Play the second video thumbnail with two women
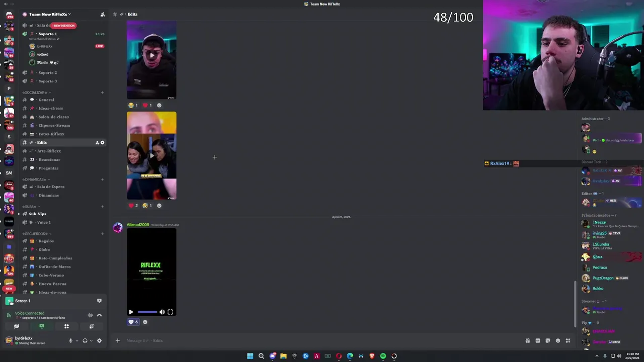 (x=151, y=155)
